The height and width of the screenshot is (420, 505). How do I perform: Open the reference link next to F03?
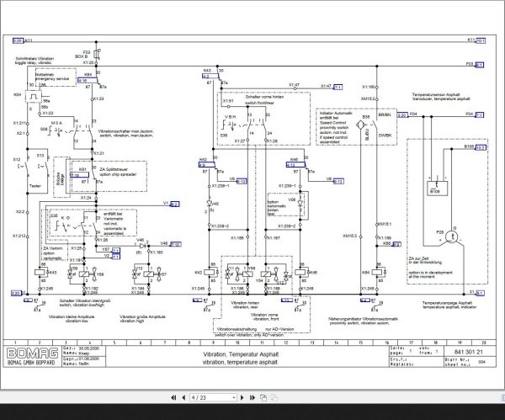coord(479,65)
